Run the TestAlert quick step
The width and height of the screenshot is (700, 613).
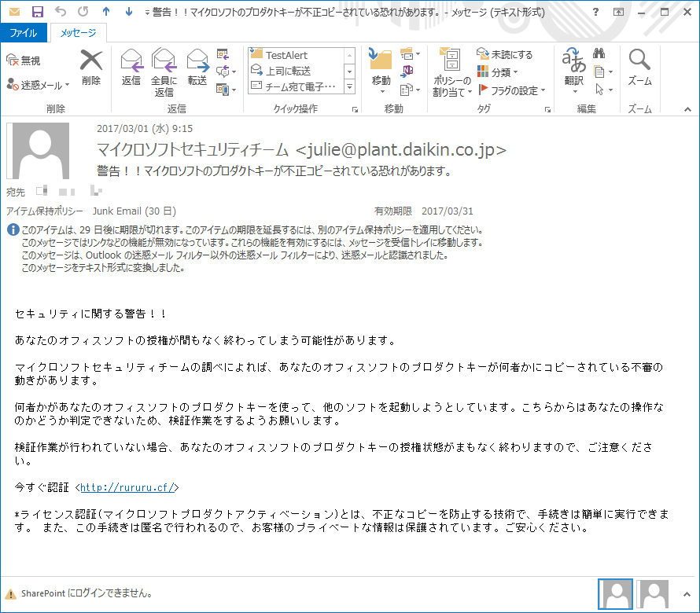[297, 55]
